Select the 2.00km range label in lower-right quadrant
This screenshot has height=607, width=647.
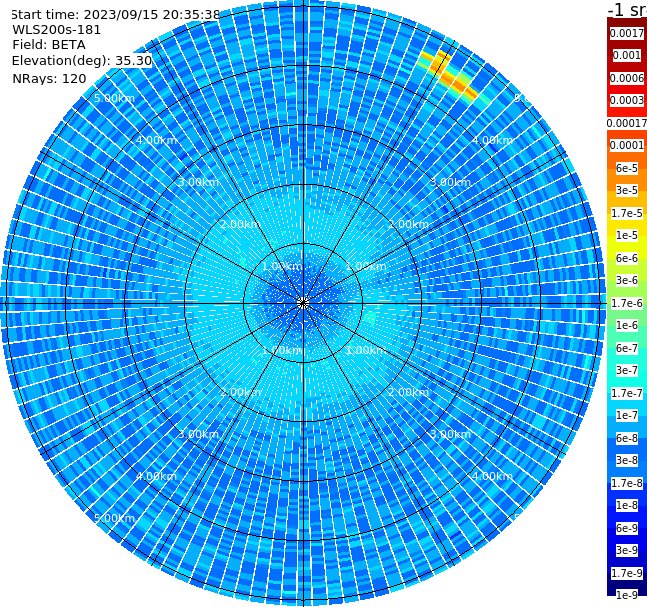tap(409, 392)
